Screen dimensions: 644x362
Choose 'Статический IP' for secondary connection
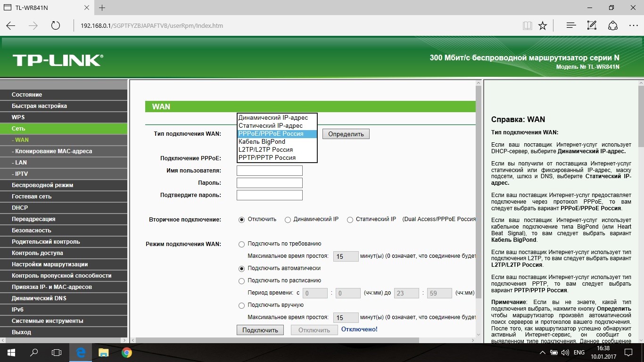350,220
